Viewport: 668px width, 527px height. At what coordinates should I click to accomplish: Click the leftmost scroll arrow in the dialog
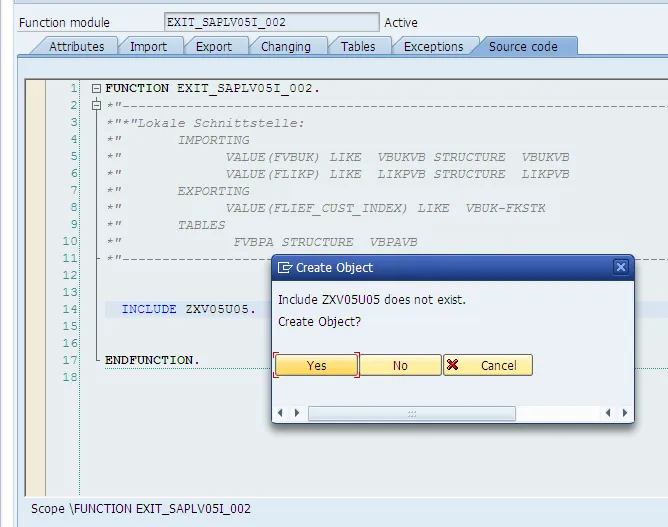coord(280,412)
